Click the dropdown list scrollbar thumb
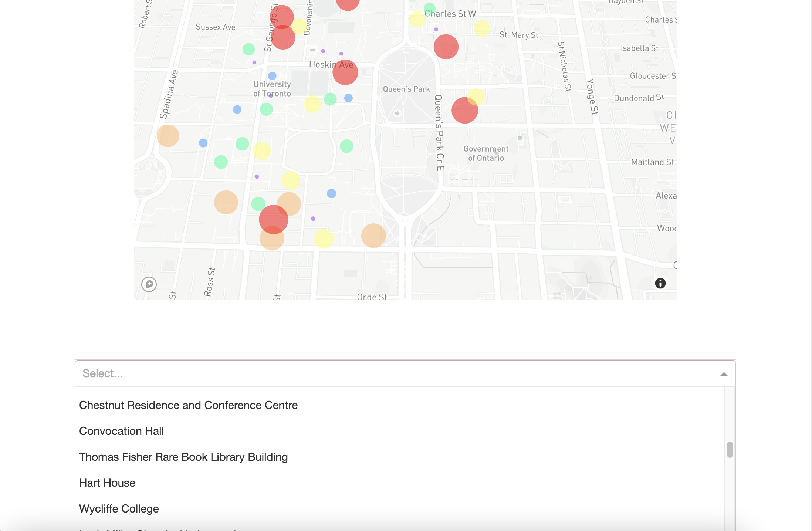This screenshot has width=812, height=531. [730, 449]
